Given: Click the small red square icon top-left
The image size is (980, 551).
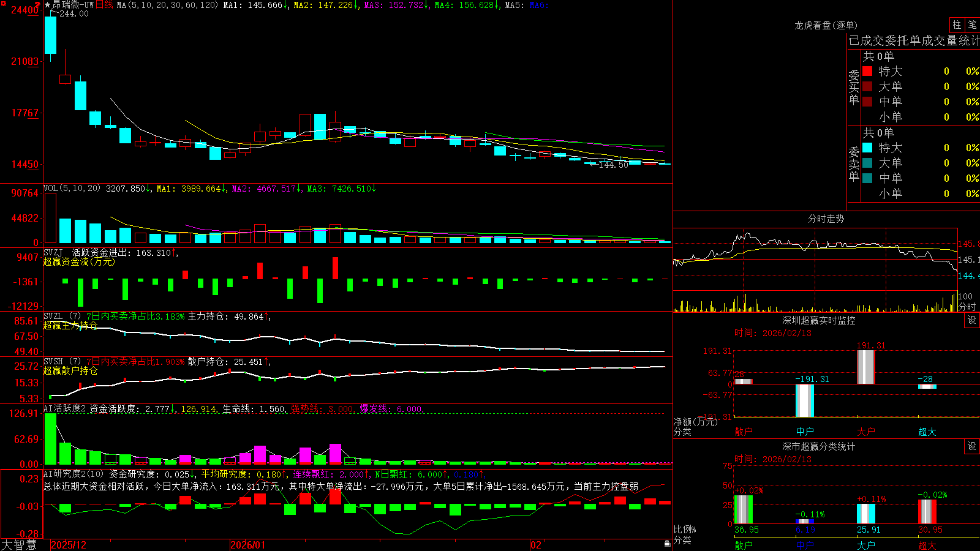Looking at the screenshot, I should (3, 3).
